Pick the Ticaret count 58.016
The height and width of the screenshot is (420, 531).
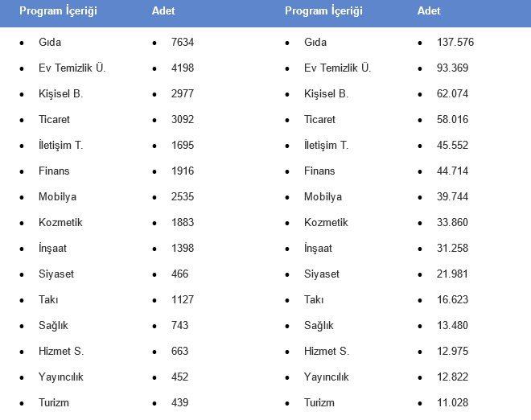(452, 120)
